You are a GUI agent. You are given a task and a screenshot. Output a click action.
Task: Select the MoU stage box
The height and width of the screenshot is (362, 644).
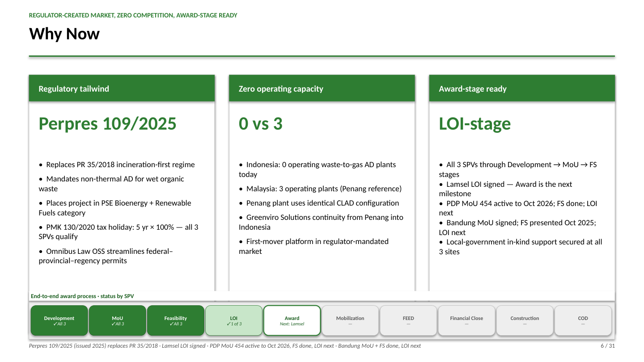118,320
